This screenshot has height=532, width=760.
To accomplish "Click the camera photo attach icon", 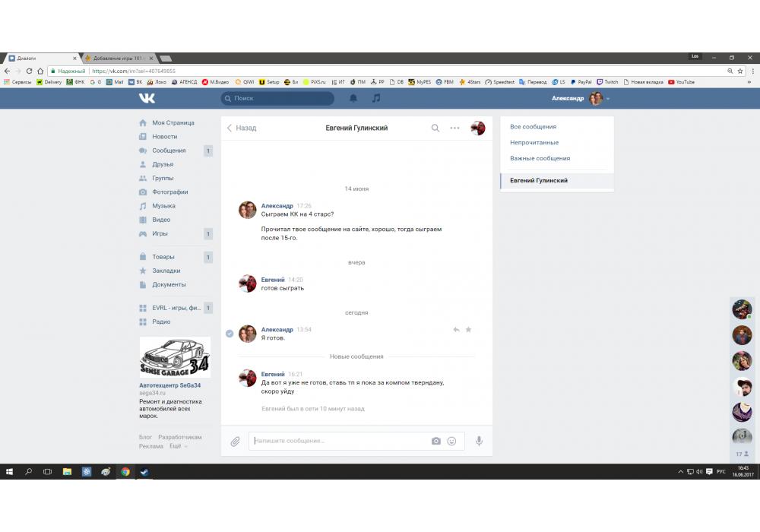I will point(436,441).
